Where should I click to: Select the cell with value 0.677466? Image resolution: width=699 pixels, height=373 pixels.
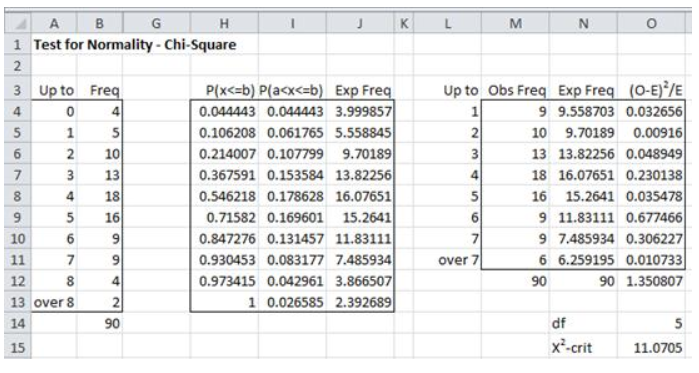click(x=651, y=217)
